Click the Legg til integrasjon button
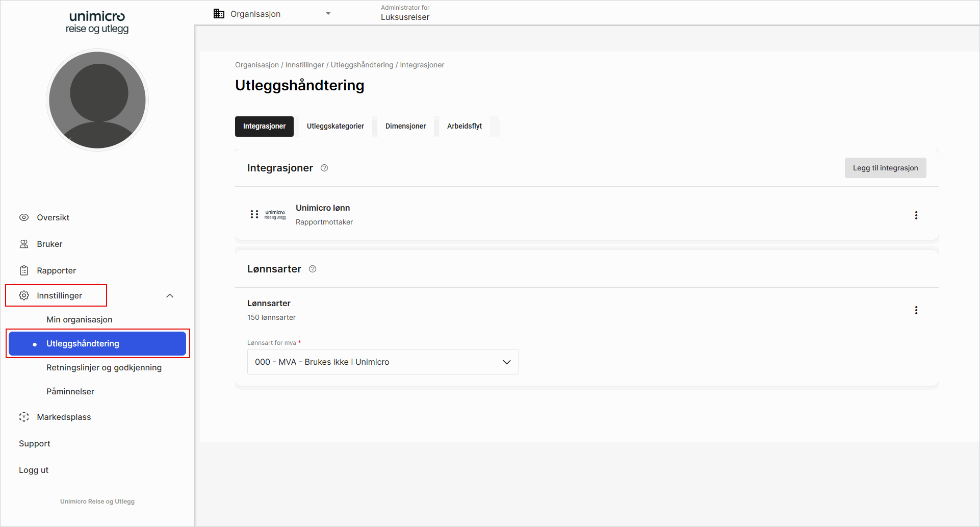The height and width of the screenshot is (527, 980). pyautogui.click(x=885, y=168)
